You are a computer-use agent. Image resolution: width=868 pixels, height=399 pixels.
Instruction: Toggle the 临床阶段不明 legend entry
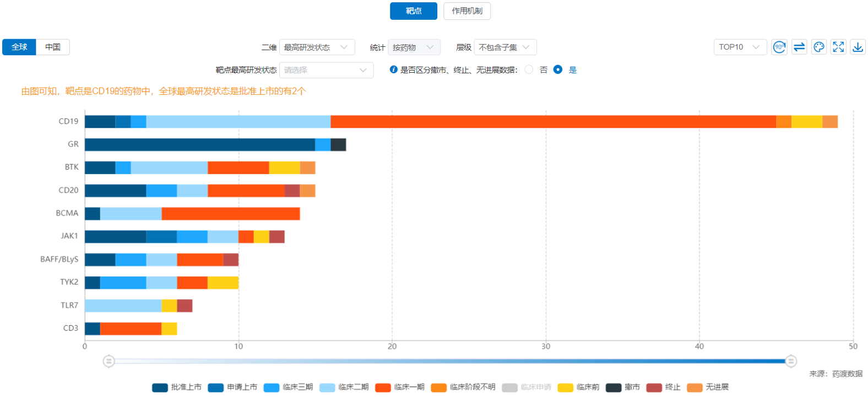(463, 387)
